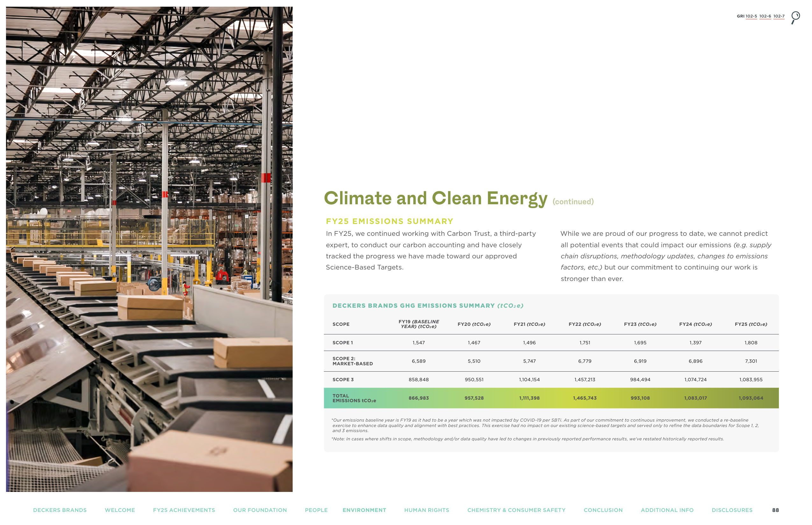Viewport: 812px width, 525px height.
Task: Click total FY24 value 1,083,017
Action: [695, 398]
